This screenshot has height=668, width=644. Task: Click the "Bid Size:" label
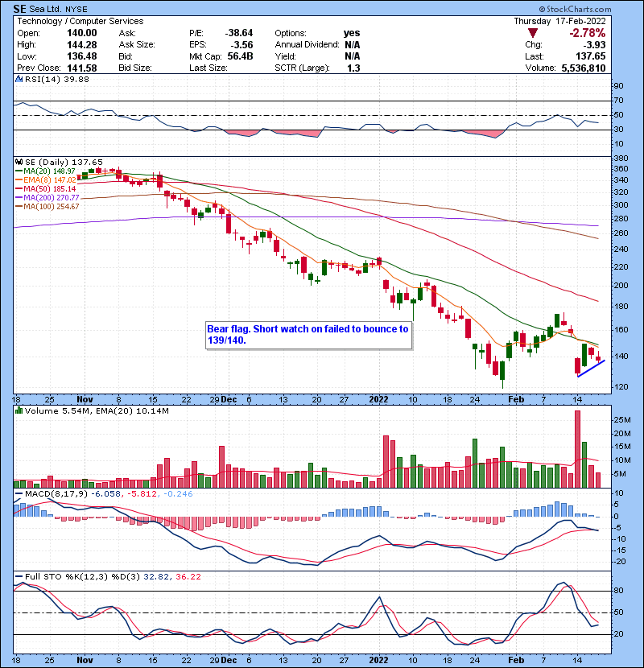[135, 68]
